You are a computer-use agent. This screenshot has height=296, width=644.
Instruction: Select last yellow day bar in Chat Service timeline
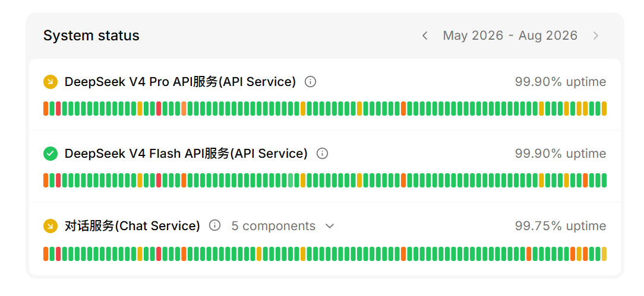tap(604, 254)
